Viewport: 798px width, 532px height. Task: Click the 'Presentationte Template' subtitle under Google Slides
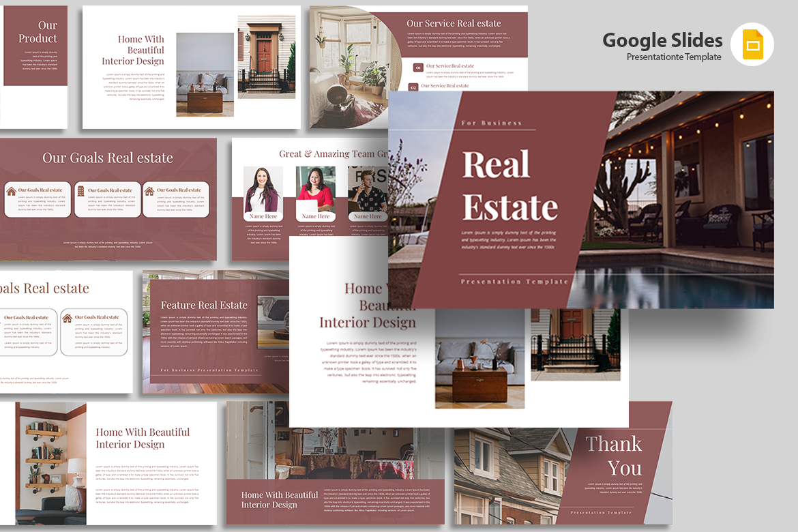coord(674,57)
